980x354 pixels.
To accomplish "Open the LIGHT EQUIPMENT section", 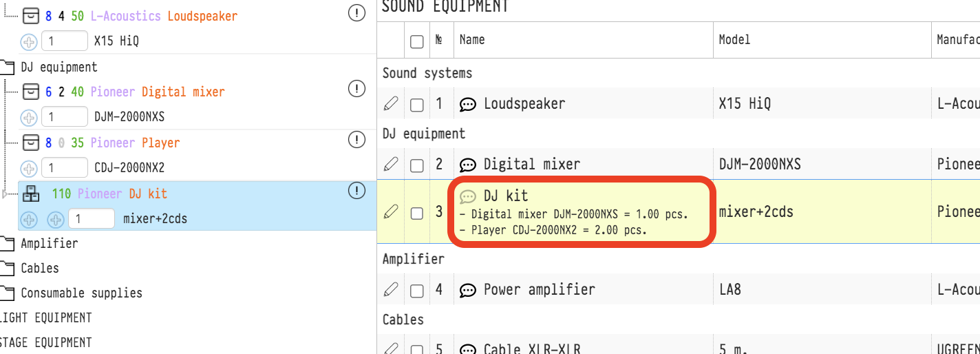I will click(x=45, y=317).
